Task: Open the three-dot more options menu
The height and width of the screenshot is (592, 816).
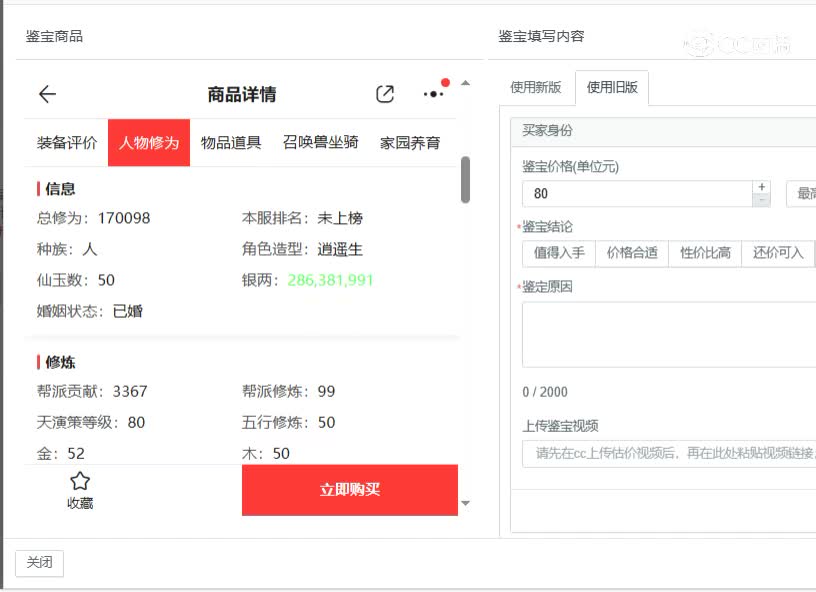Action: click(x=433, y=94)
